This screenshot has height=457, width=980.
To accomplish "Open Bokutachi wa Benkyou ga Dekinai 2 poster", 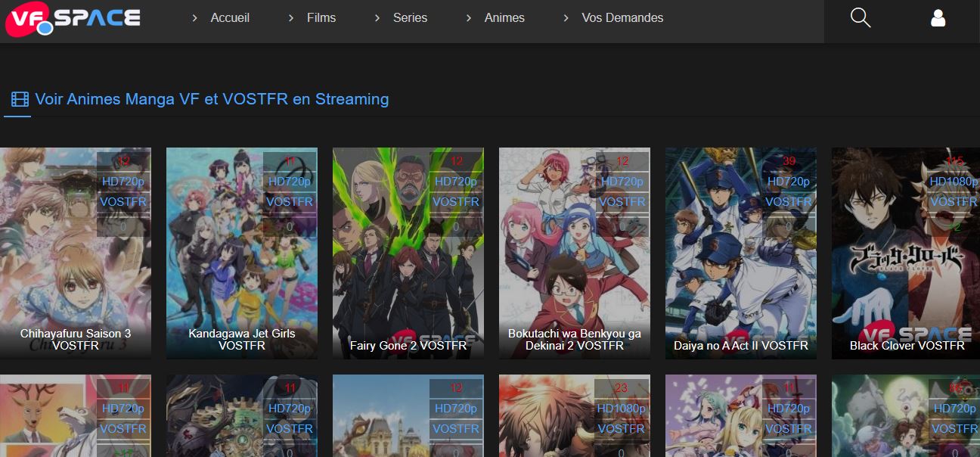I will [575, 253].
